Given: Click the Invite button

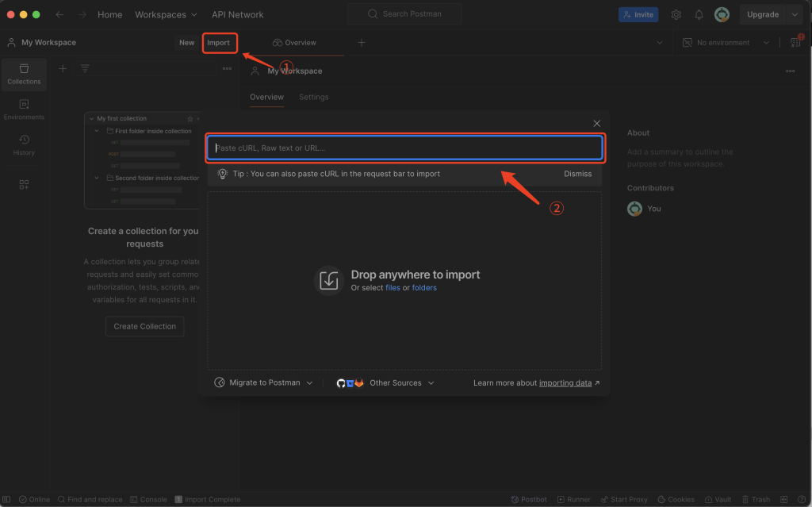Looking at the screenshot, I should (x=638, y=14).
